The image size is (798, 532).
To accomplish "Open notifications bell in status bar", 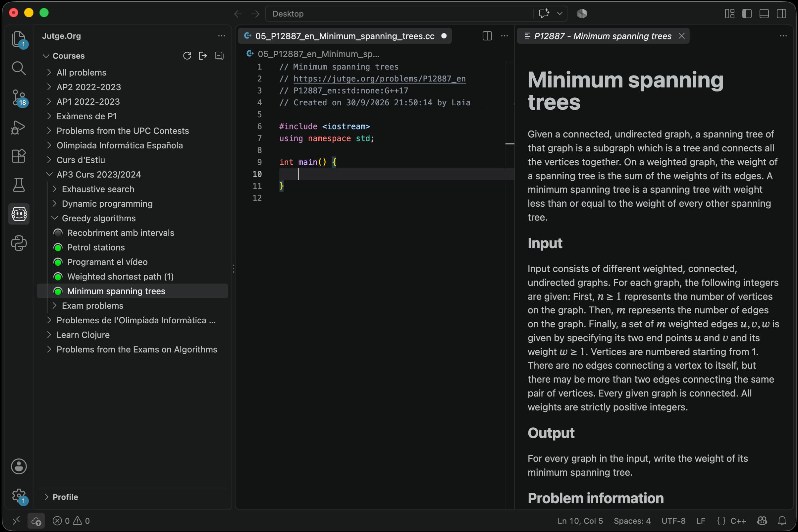I will [782, 520].
